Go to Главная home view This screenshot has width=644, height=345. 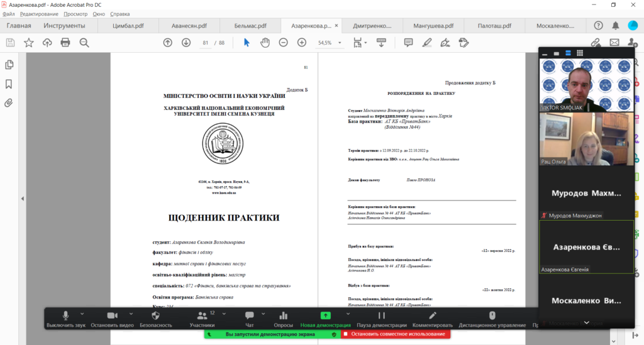point(19,25)
